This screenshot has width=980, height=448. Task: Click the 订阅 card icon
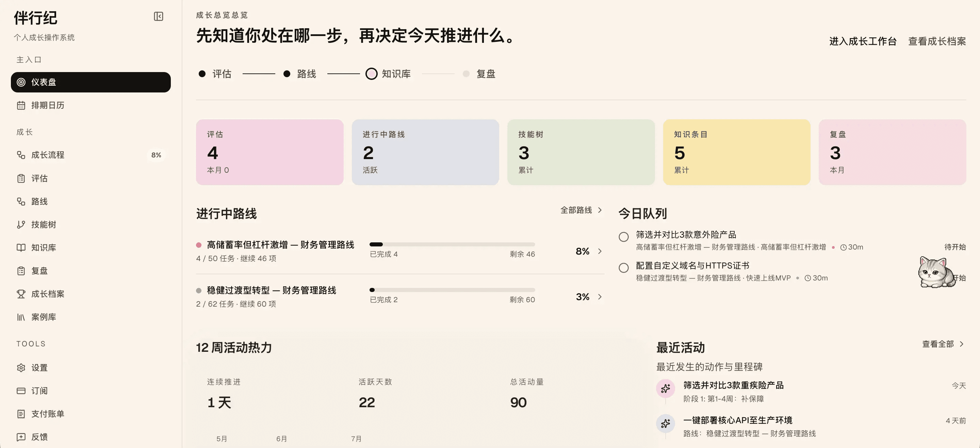(x=21, y=391)
